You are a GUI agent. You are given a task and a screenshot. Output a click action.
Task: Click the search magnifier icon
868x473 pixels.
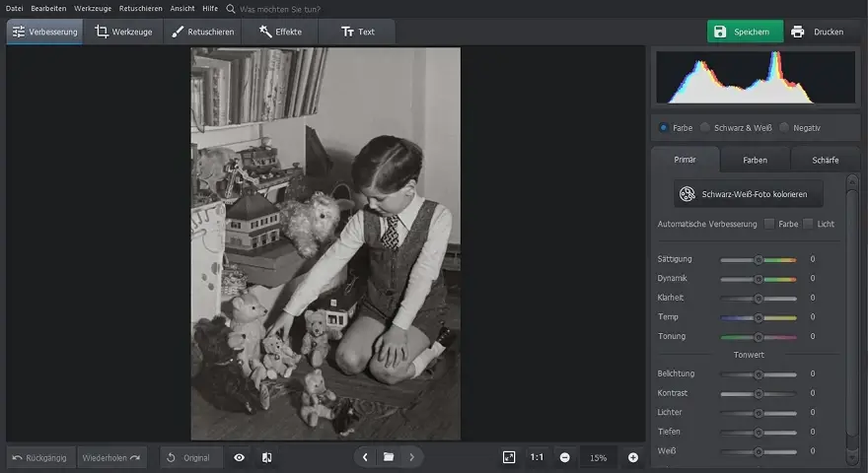pos(231,9)
